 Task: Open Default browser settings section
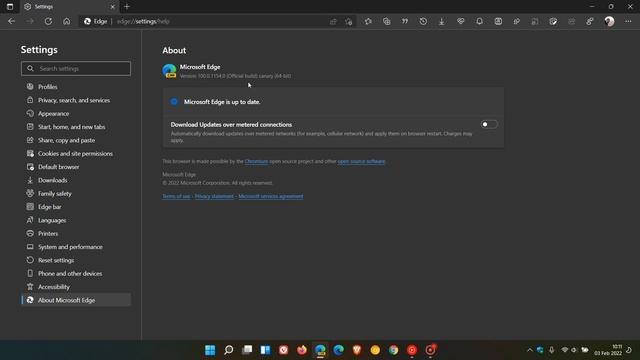coord(76,167)
